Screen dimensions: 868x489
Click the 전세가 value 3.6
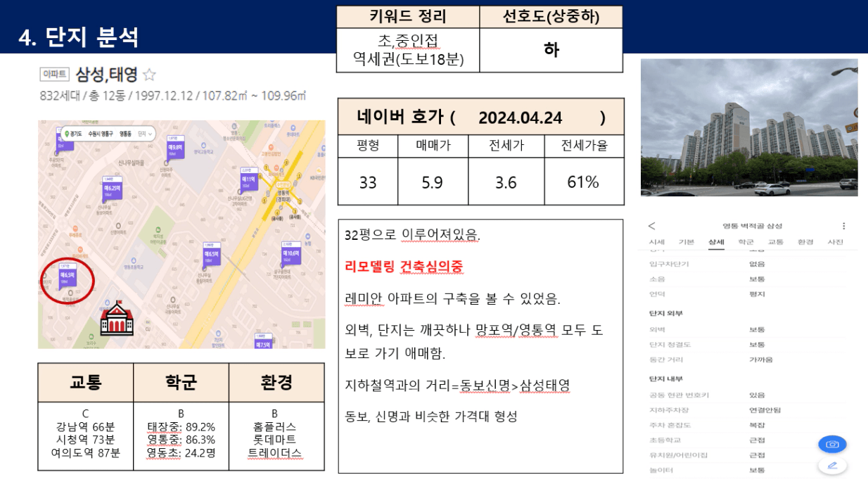click(506, 182)
